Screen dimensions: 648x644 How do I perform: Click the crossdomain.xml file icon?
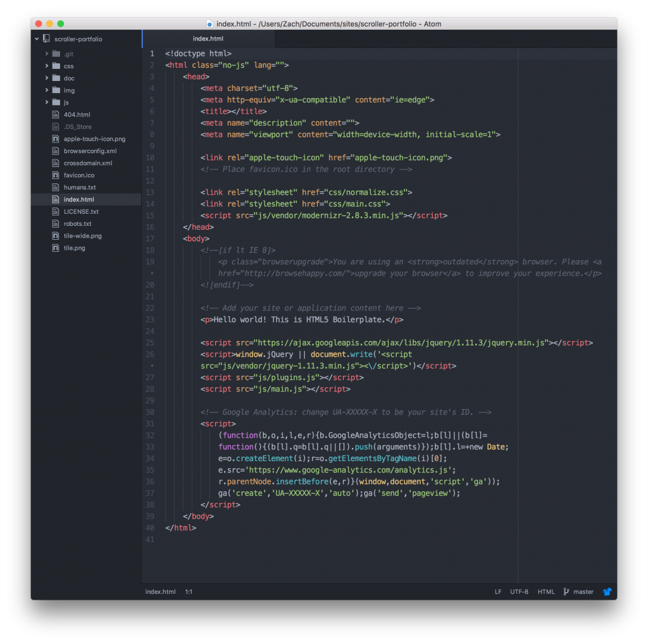tap(56, 163)
